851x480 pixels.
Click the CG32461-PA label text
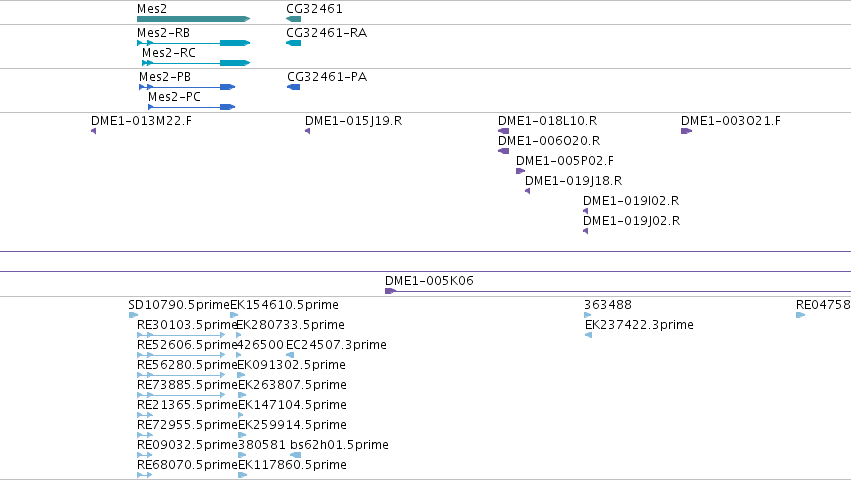point(327,77)
